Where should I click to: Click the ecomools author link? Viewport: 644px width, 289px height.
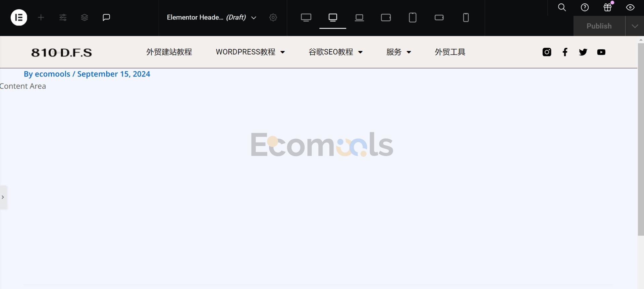[x=52, y=74]
